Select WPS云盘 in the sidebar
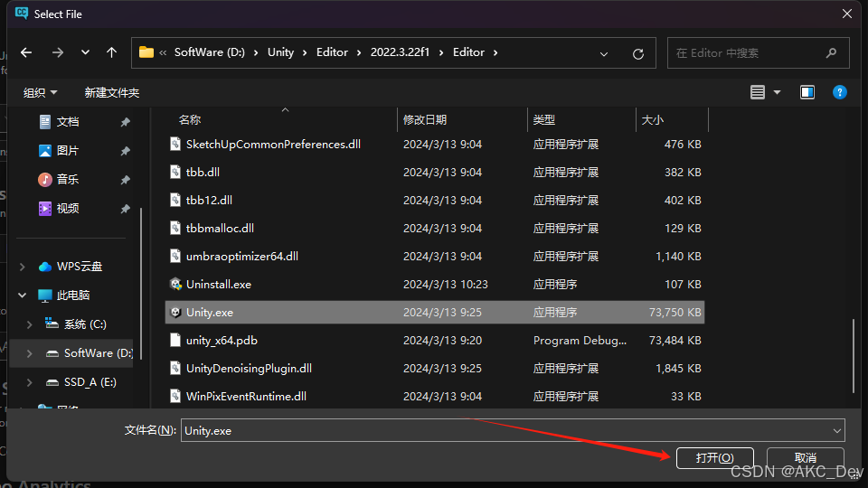Viewport: 868px width, 488px height. pyautogui.click(x=80, y=267)
